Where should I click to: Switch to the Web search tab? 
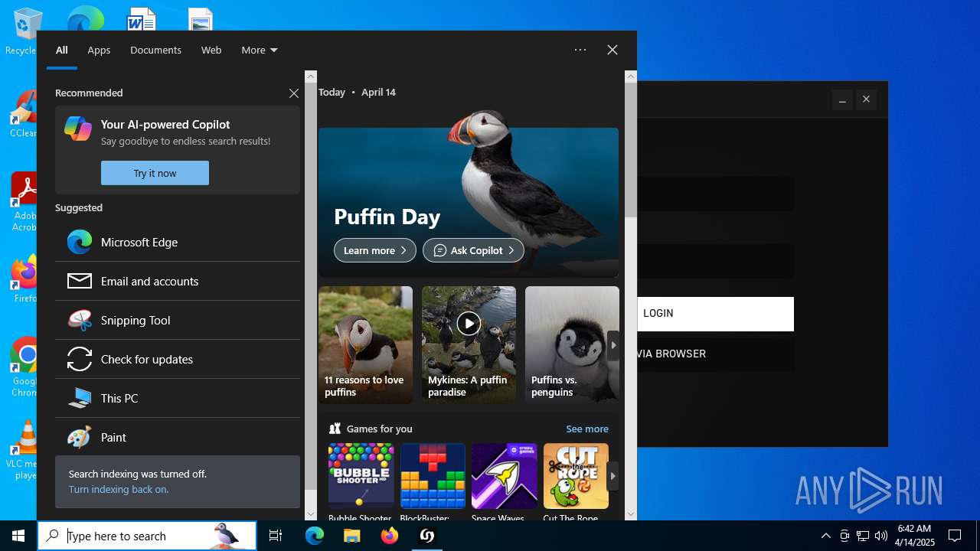tap(211, 50)
